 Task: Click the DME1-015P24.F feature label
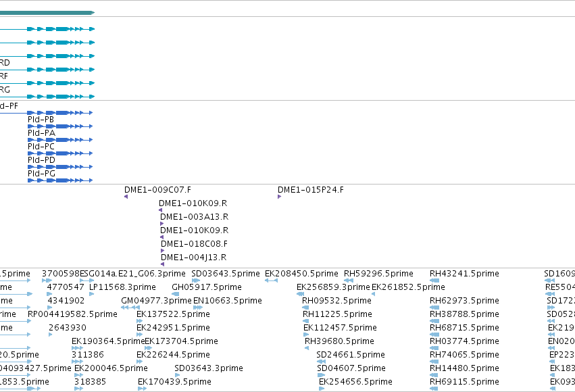[x=311, y=190]
